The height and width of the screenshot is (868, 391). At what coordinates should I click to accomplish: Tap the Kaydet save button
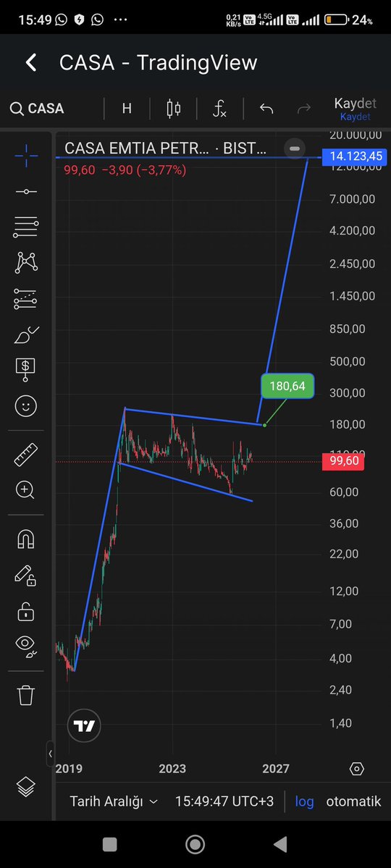[x=355, y=109]
